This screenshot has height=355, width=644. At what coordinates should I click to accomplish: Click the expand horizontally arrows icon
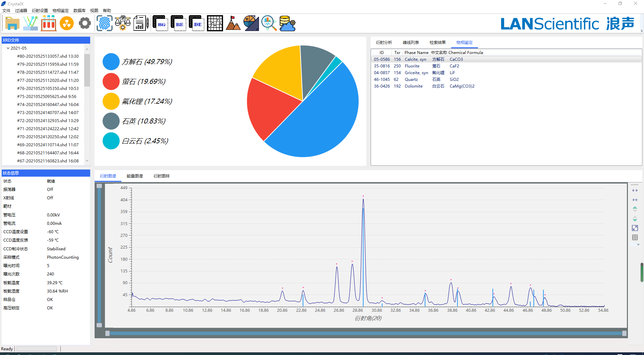[635, 191]
